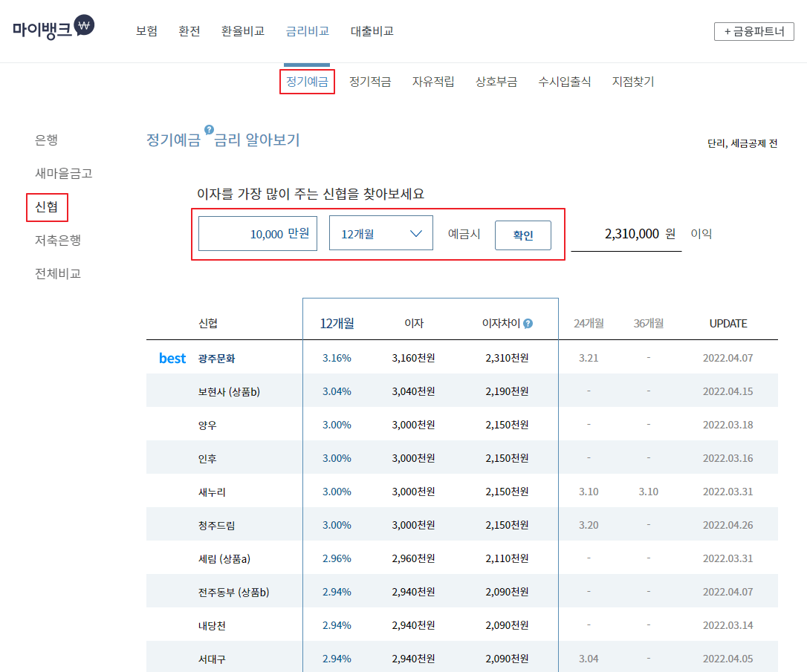The width and height of the screenshot is (807, 672).
Task: Click the 마이뱅크 logo
Action: [x=54, y=27]
